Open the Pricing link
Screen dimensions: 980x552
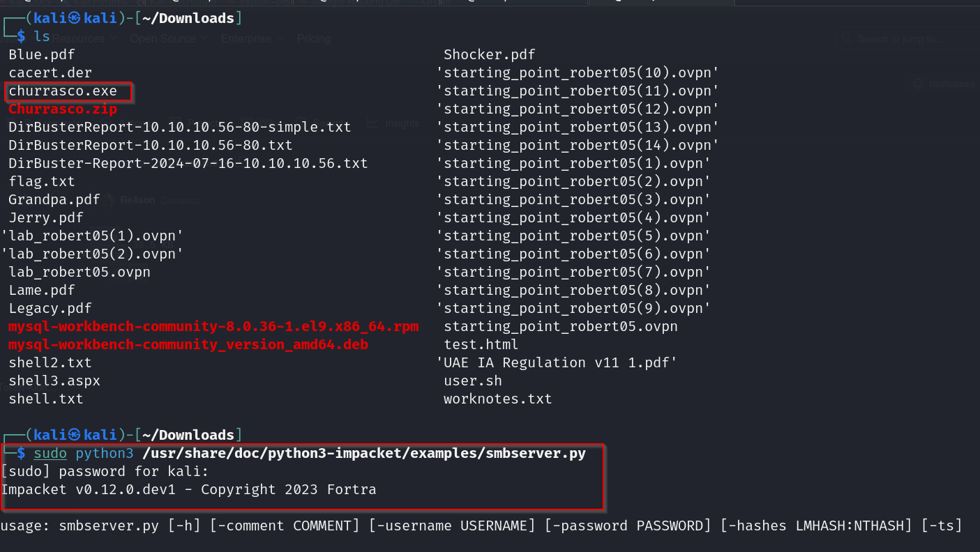[x=314, y=39]
